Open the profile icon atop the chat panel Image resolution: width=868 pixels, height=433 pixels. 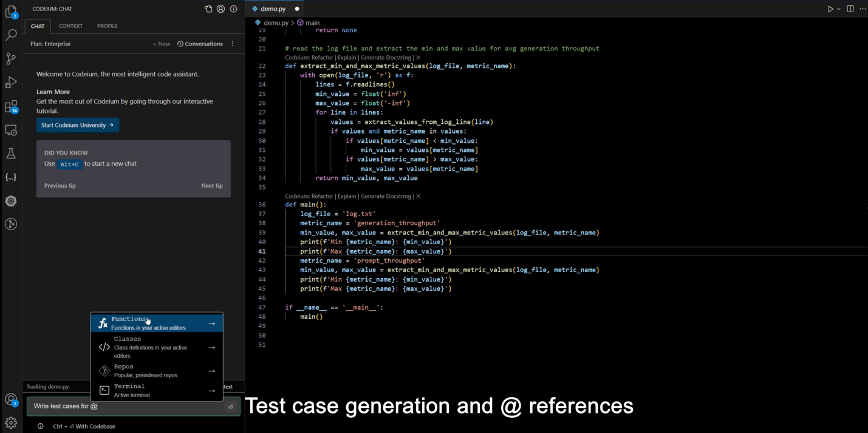coord(220,9)
